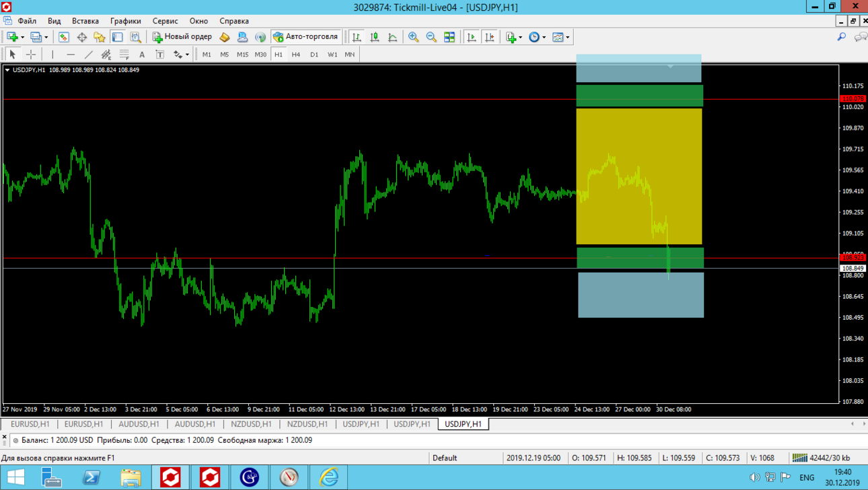Choose the Trendline drawing tool
868x490 pixels.
pos(88,55)
